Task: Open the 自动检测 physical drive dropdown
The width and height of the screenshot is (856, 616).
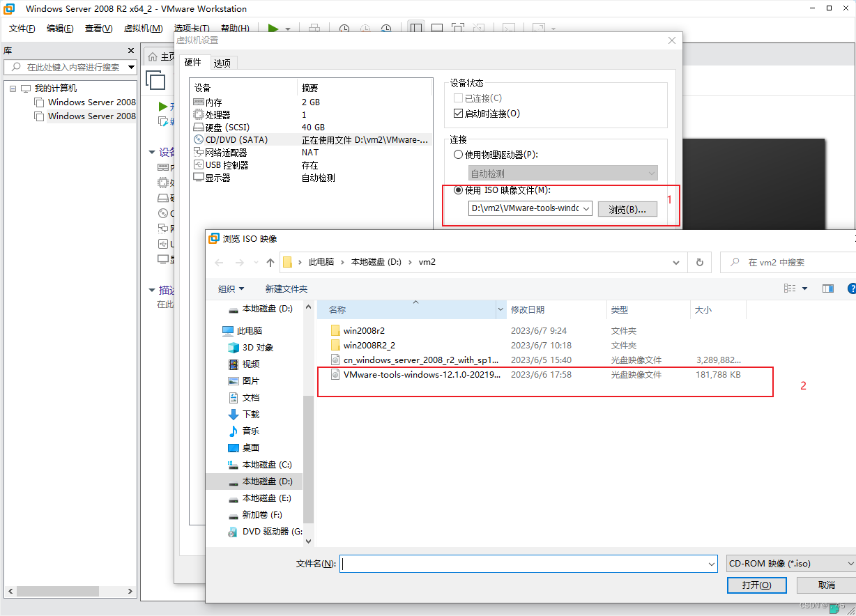Action: (563, 173)
